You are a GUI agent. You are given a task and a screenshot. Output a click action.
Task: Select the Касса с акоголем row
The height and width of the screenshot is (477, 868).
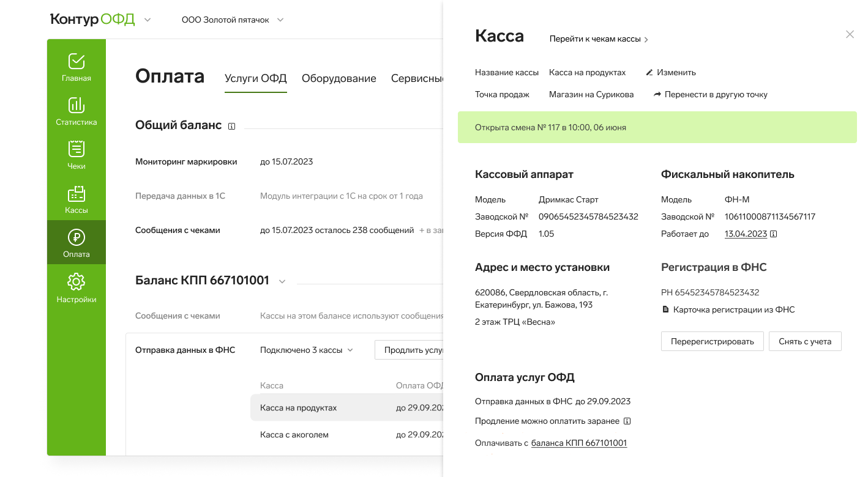pyautogui.click(x=294, y=435)
